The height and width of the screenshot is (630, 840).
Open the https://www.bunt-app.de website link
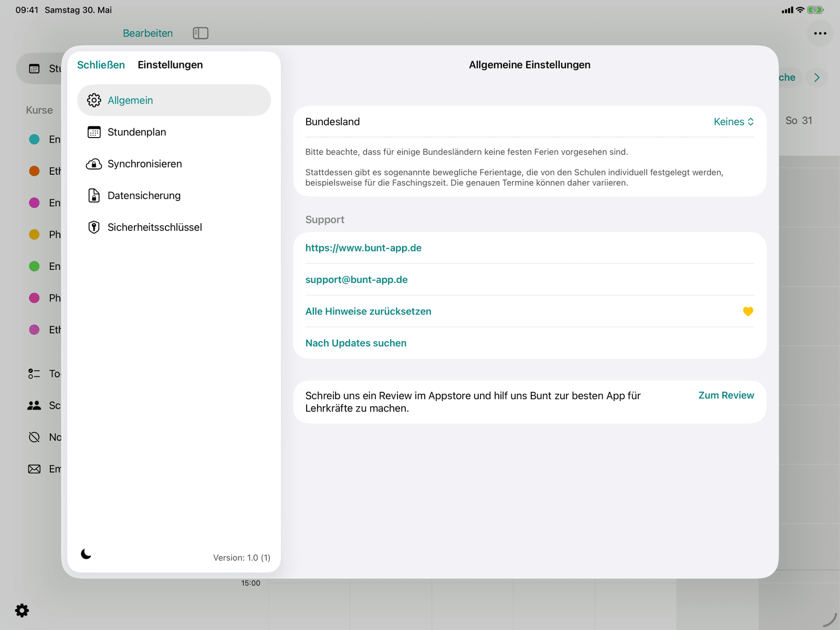pyautogui.click(x=363, y=248)
